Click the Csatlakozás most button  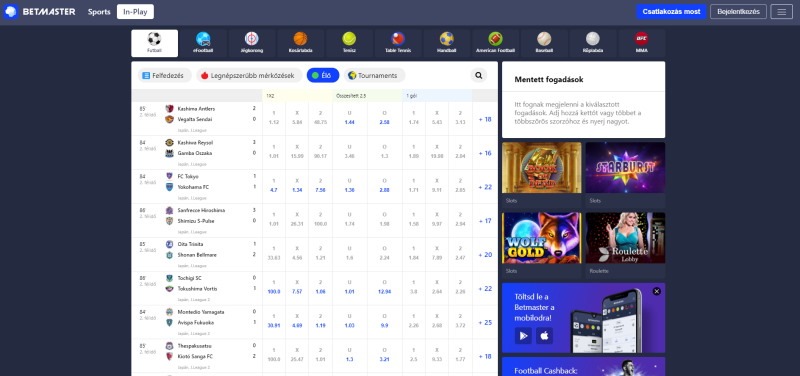click(x=671, y=12)
